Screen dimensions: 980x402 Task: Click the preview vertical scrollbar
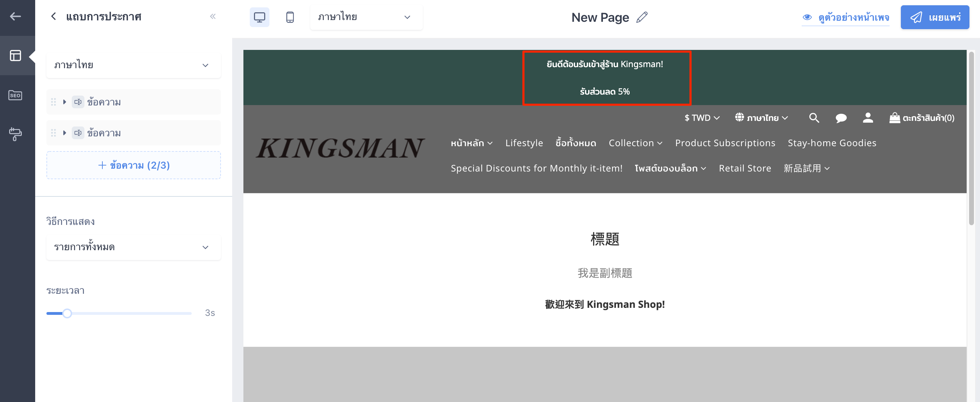click(x=971, y=139)
